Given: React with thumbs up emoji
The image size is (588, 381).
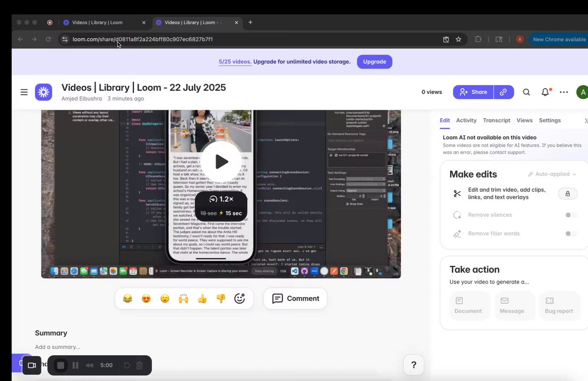Looking at the screenshot, I should pyautogui.click(x=202, y=299).
